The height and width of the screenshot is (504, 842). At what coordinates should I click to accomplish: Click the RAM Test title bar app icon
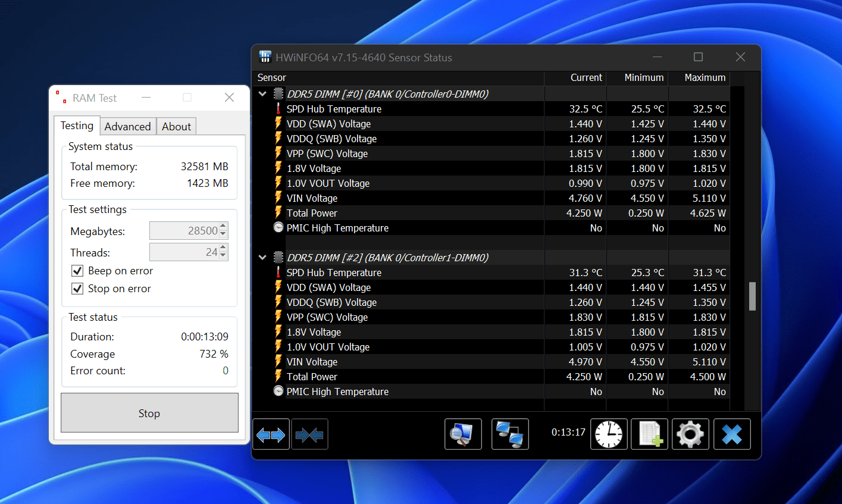click(61, 97)
